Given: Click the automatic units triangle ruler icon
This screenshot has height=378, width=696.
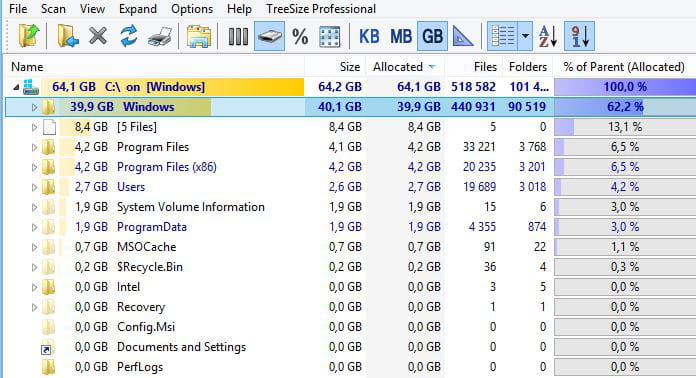Looking at the screenshot, I should pyautogui.click(x=463, y=36).
